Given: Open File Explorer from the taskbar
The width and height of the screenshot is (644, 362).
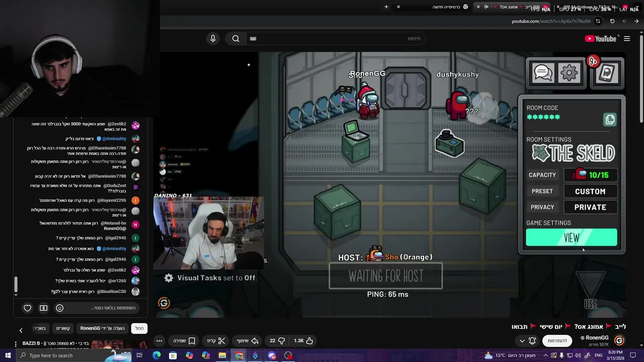Looking at the screenshot, I should point(222,355).
